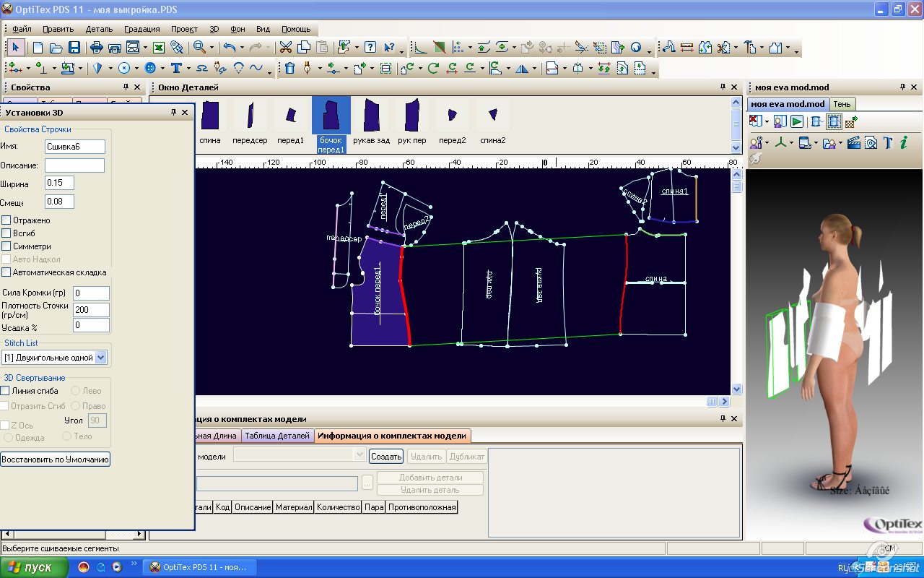The image size is (924, 578).
Task: Open the 'Градация' menu
Action: pos(142,29)
